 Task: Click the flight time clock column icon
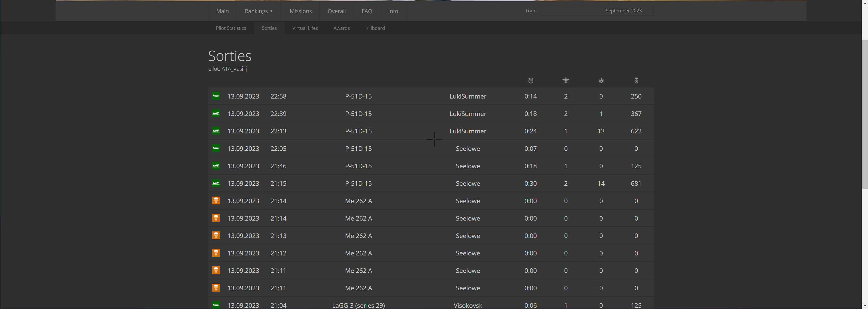(530, 81)
